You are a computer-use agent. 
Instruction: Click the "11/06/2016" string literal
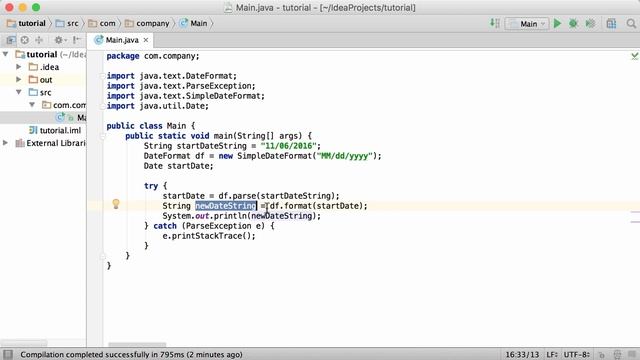[x=289, y=146]
